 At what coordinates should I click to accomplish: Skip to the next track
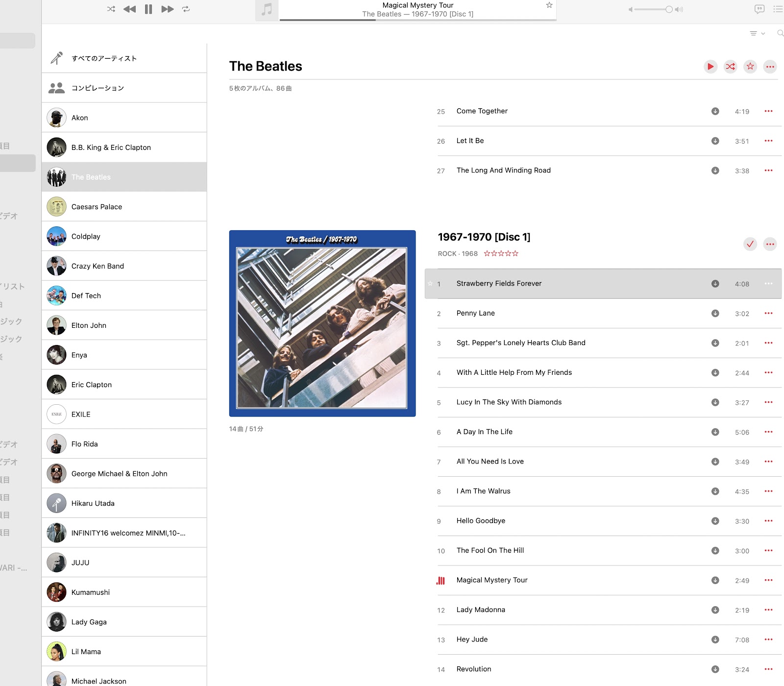pos(168,9)
